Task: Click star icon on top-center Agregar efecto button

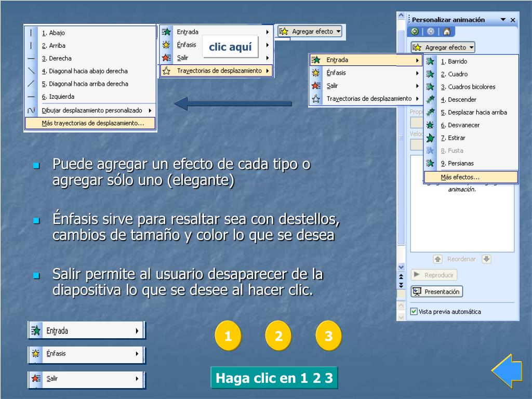Action: pos(284,31)
